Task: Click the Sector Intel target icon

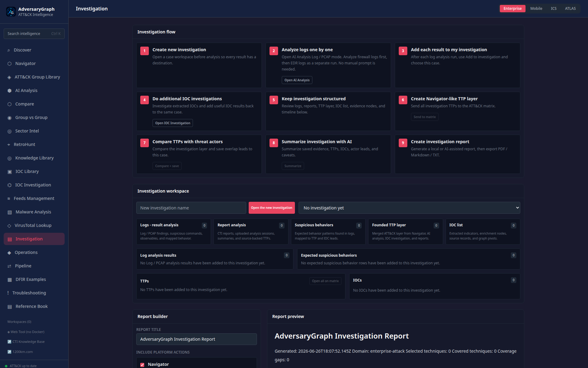Action: pos(9,131)
